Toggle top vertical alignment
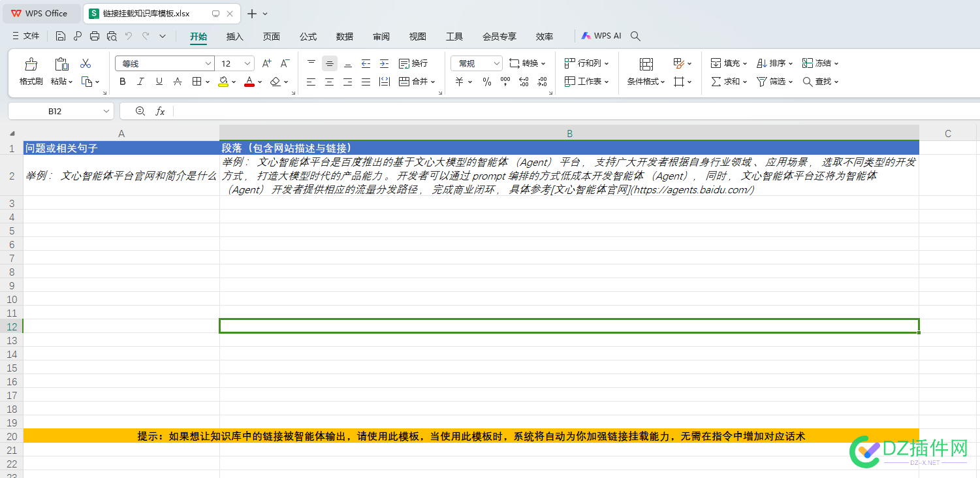Viewport: 980px width, 478px height. tap(311, 63)
